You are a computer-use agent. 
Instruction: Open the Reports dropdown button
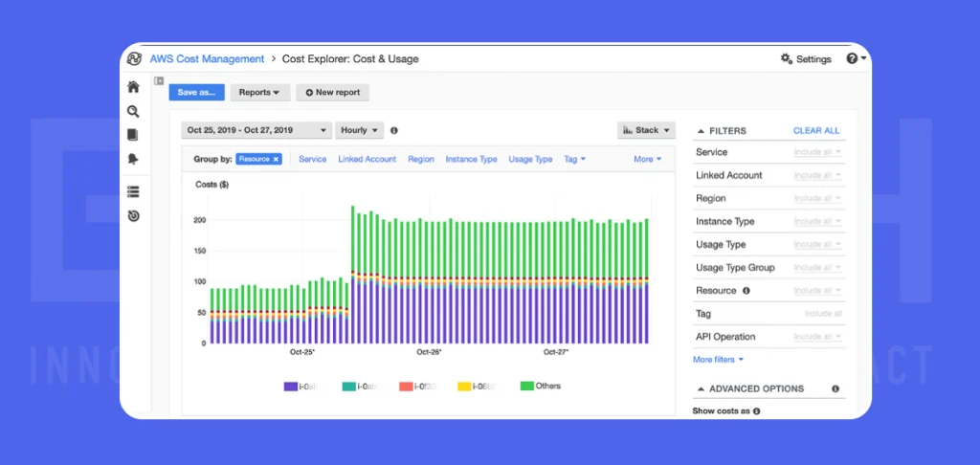pyautogui.click(x=260, y=92)
